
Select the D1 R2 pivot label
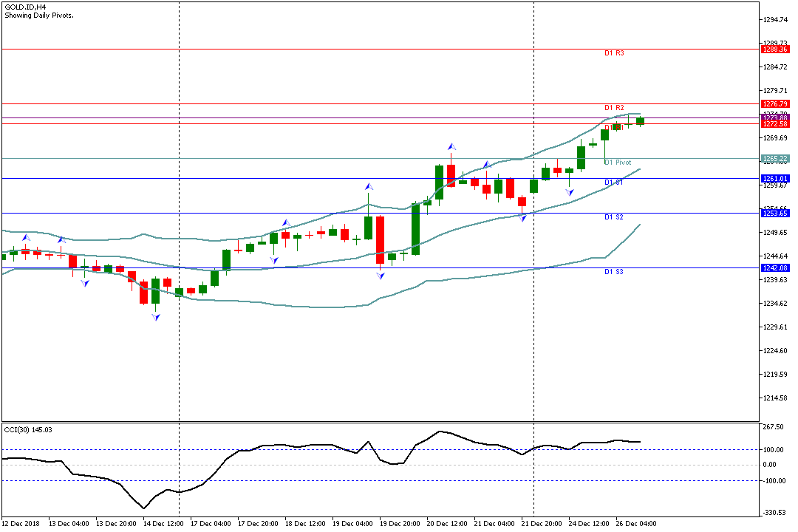click(x=614, y=107)
